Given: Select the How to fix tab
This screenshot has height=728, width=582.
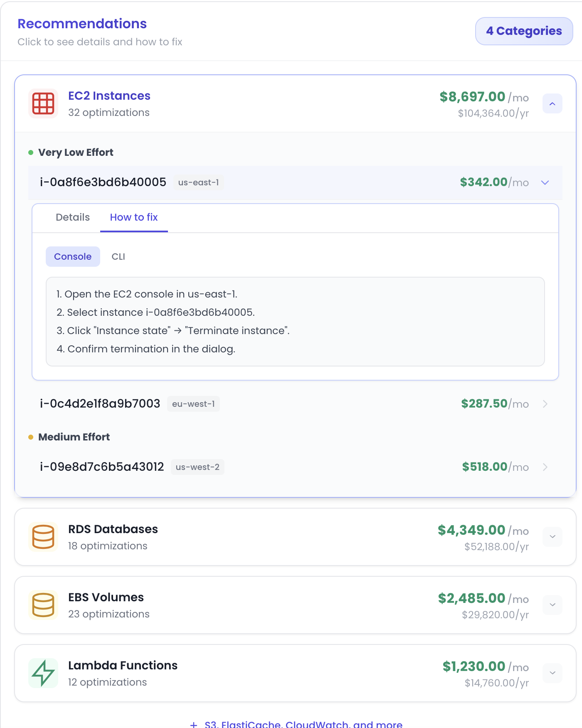Looking at the screenshot, I should coord(134,217).
